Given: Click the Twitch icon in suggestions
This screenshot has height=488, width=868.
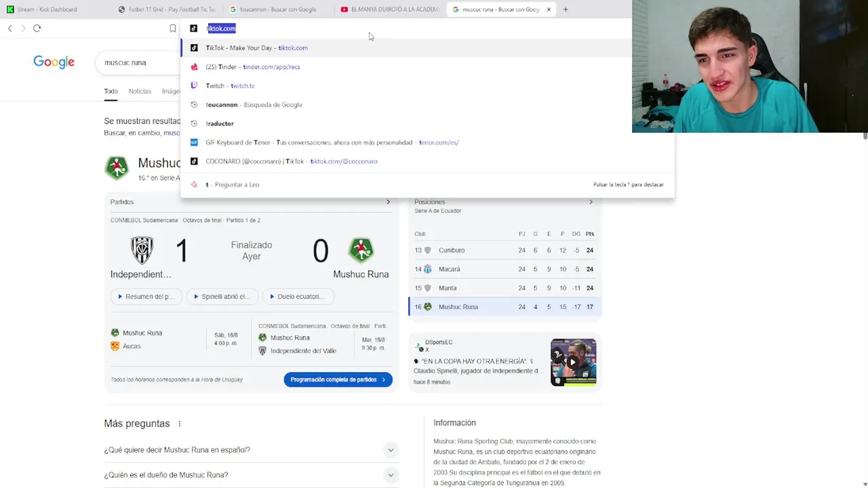Looking at the screenshot, I should point(194,85).
